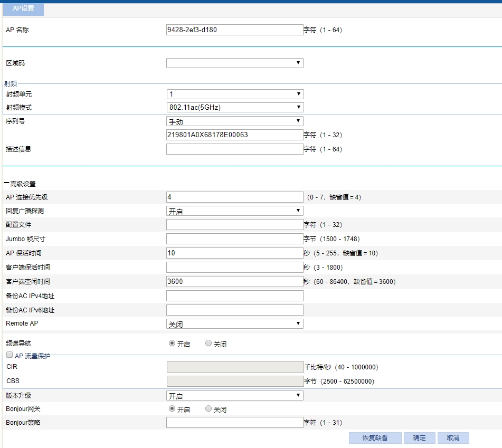Screen dimensions: 502x448
Task: Collapse the 高级设置 section
Action: point(7,184)
